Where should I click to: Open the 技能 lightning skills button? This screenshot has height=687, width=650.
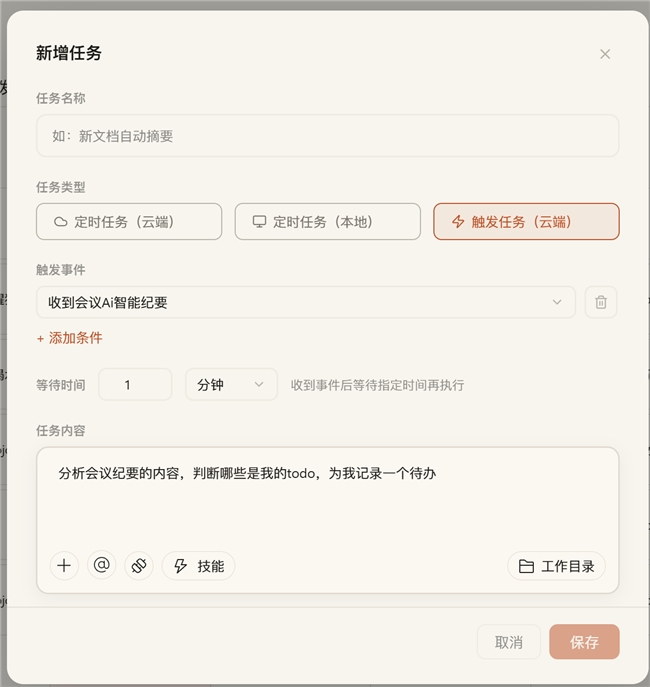coord(198,565)
